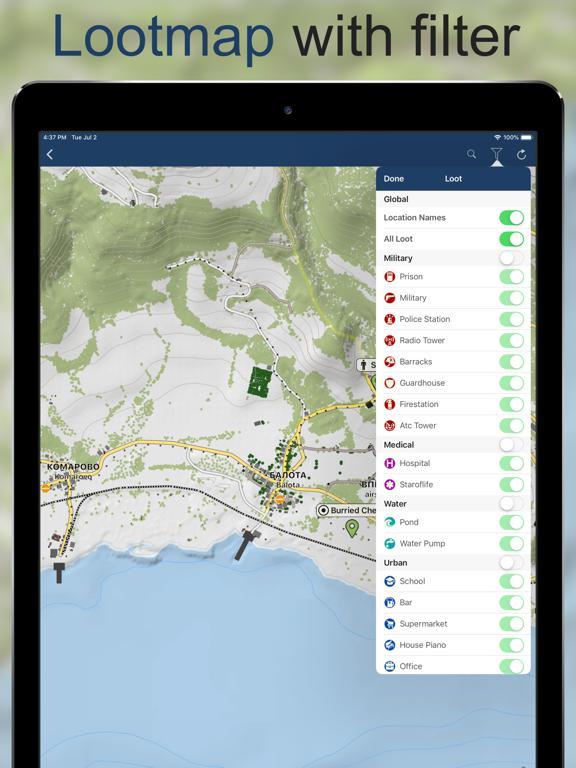Toggle the Urban section switch
Image resolution: width=576 pixels, height=768 pixels.
click(511, 563)
